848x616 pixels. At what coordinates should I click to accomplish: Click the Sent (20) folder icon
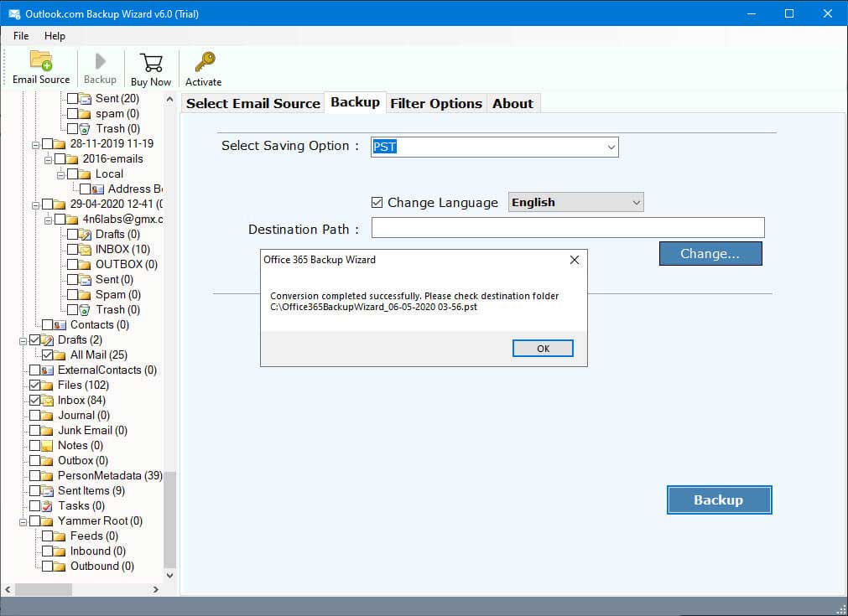pyautogui.click(x=85, y=98)
